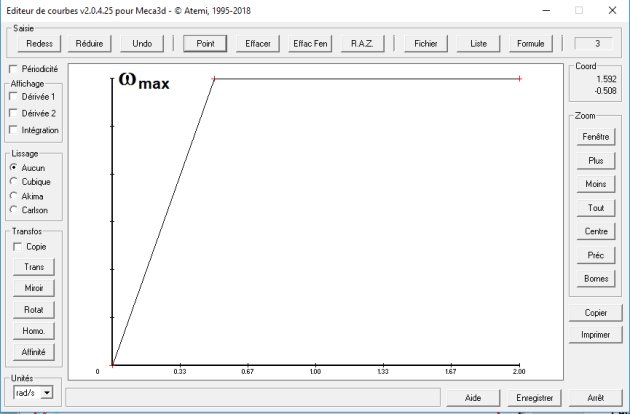Click curve point at origin

pyautogui.click(x=112, y=365)
